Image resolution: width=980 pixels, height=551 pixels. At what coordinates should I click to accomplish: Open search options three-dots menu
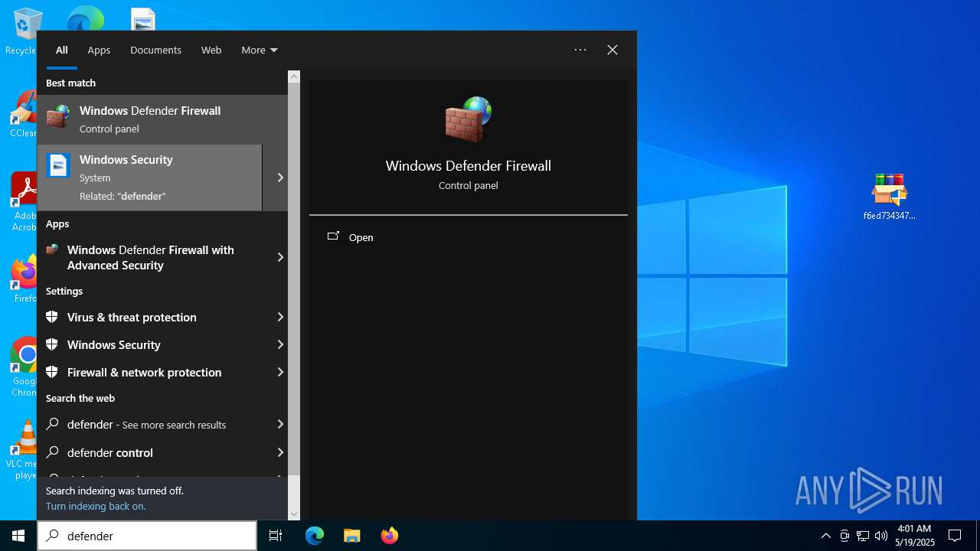[x=580, y=50]
